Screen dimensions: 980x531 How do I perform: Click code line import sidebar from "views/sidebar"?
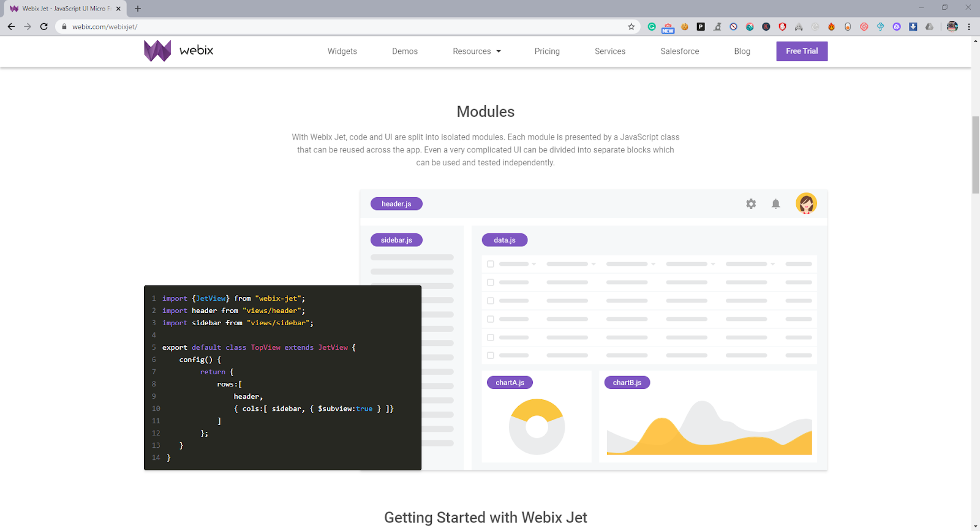pos(238,323)
